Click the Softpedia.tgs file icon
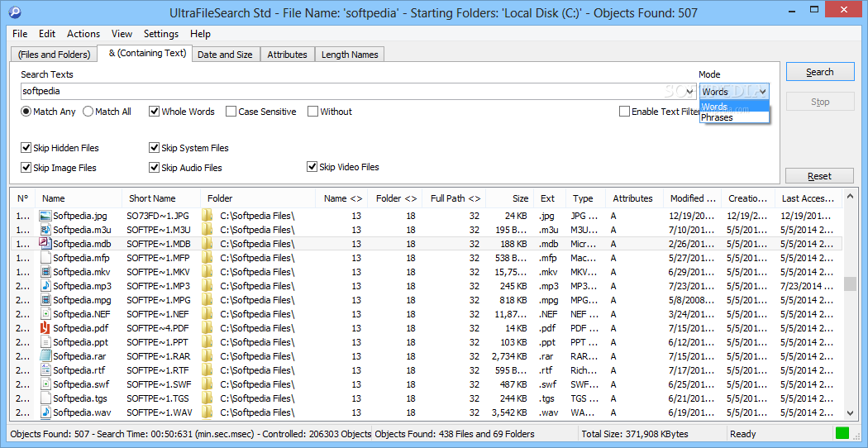This screenshot has width=868, height=448. point(45,398)
